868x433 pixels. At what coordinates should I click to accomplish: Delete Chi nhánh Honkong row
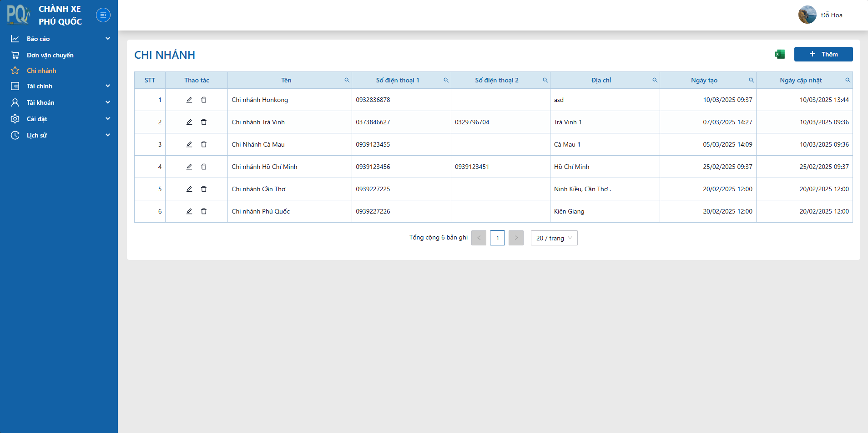click(x=204, y=100)
